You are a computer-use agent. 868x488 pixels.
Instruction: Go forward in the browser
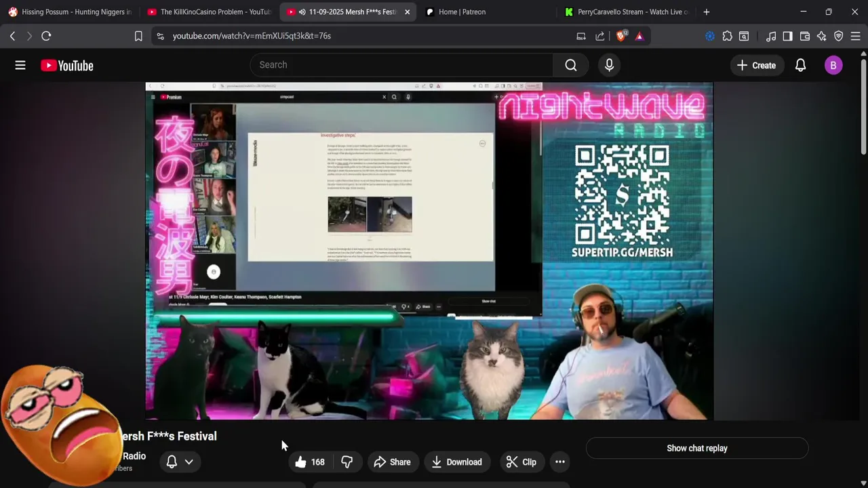[29, 36]
